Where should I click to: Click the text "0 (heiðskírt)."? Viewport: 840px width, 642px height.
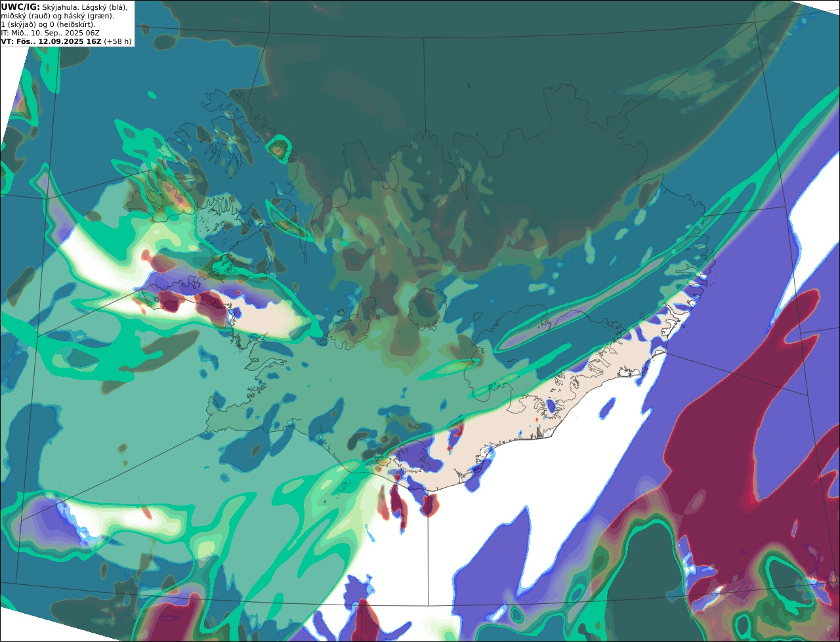click(x=72, y=25)
